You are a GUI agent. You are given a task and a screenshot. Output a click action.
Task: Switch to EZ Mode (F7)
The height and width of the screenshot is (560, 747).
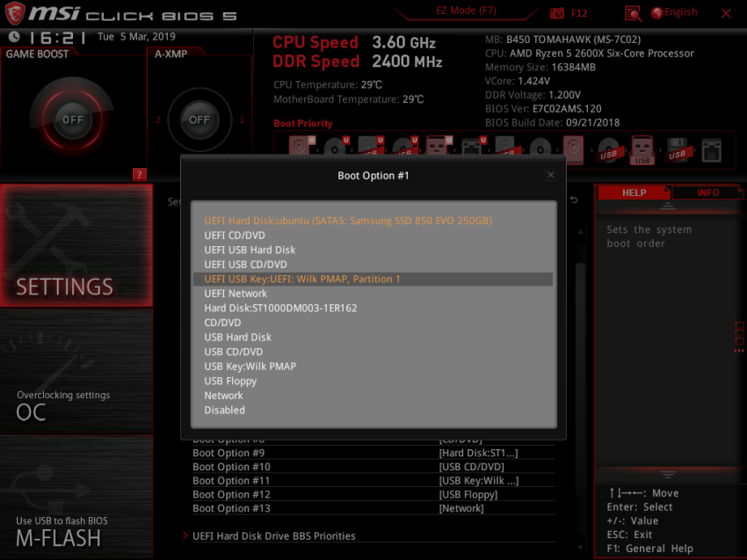(466, 11)
